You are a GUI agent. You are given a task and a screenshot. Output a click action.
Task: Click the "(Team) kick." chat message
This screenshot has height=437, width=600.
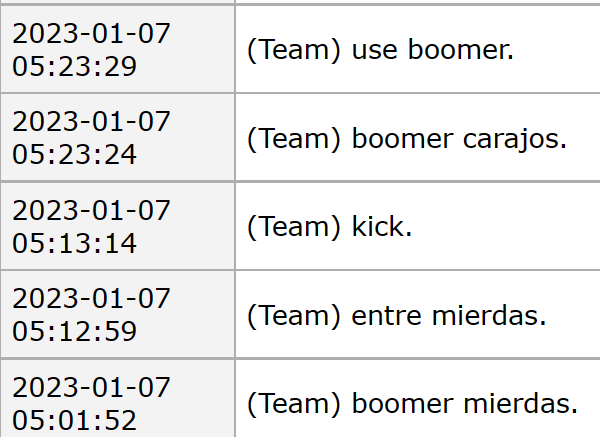coord(330,227)
